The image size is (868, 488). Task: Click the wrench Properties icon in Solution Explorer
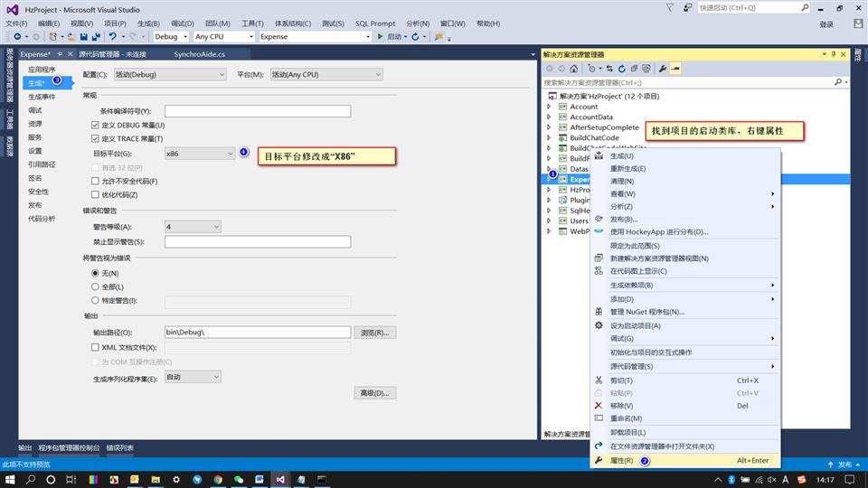[663, 69]
